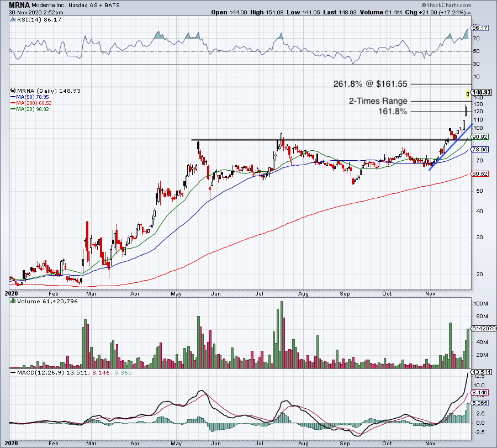
Task: Click the 100M volume axis label
Action: tap(480, 304)
